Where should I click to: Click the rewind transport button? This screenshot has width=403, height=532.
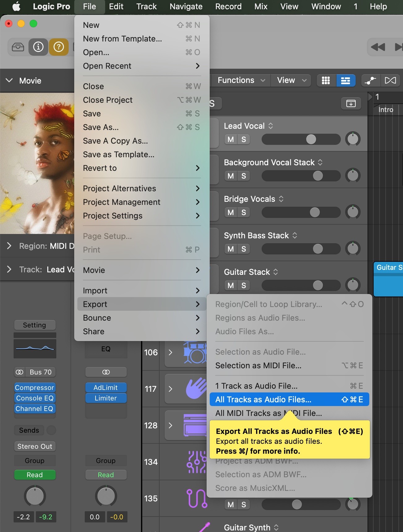tap(378, 47)
